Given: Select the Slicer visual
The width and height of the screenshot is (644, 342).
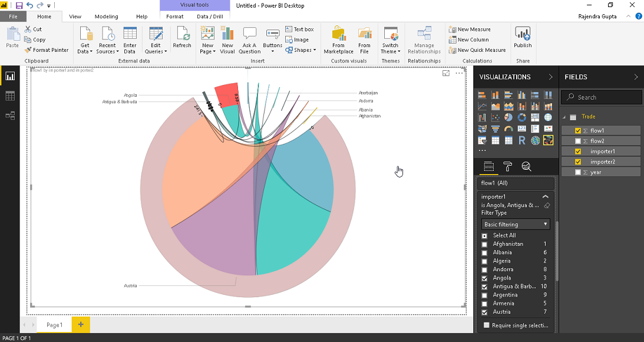Looking at the screenshot, I should point(482,140).
